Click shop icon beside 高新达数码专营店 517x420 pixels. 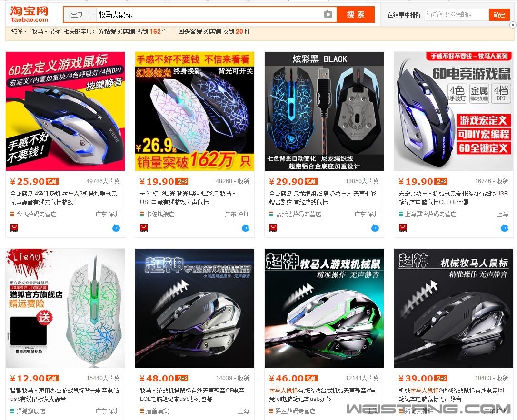pyautogui.click(x=271, y=214)
